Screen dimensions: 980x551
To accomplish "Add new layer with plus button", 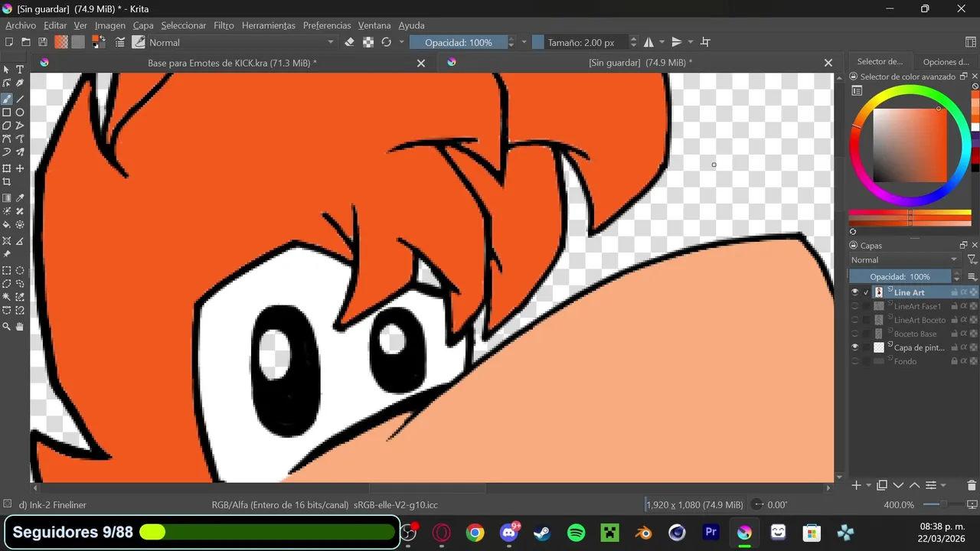I will pyautogui.click(x=857, y=485).
